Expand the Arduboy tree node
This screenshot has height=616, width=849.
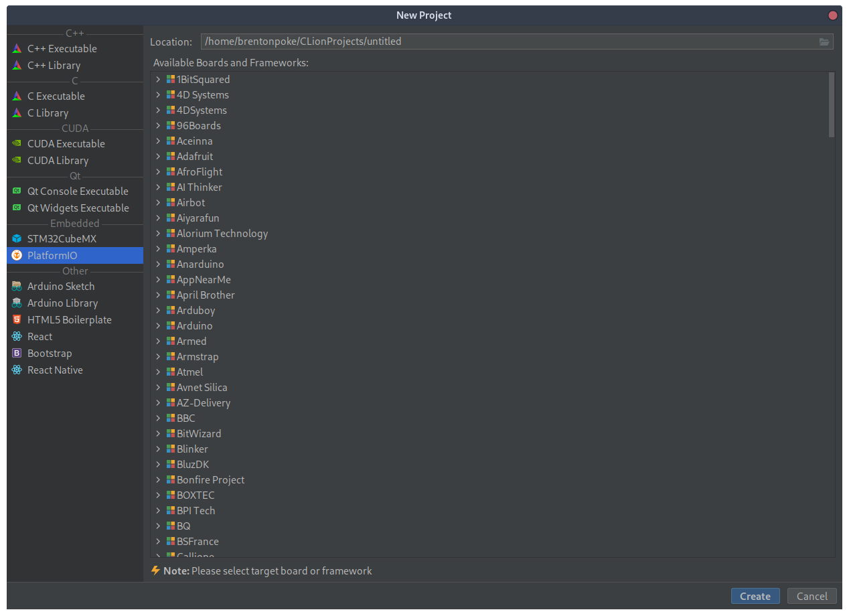point(158,311)
